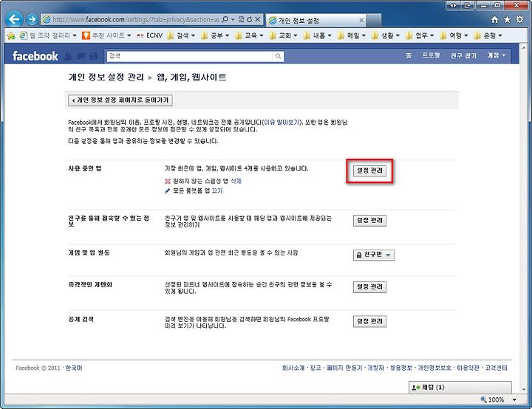Open the browser Home icon
Image resolution: width=532 pixels, height=409 pixels.
tap(494, 20)
